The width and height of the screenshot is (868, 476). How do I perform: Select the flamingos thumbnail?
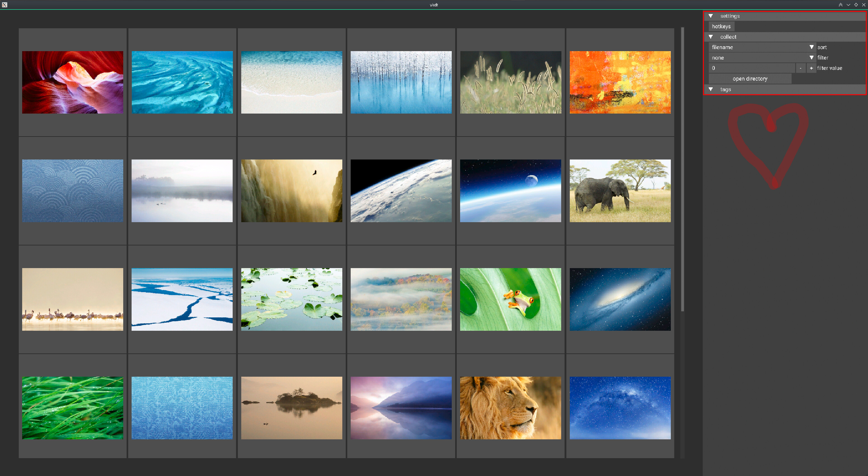click(72, 299)
